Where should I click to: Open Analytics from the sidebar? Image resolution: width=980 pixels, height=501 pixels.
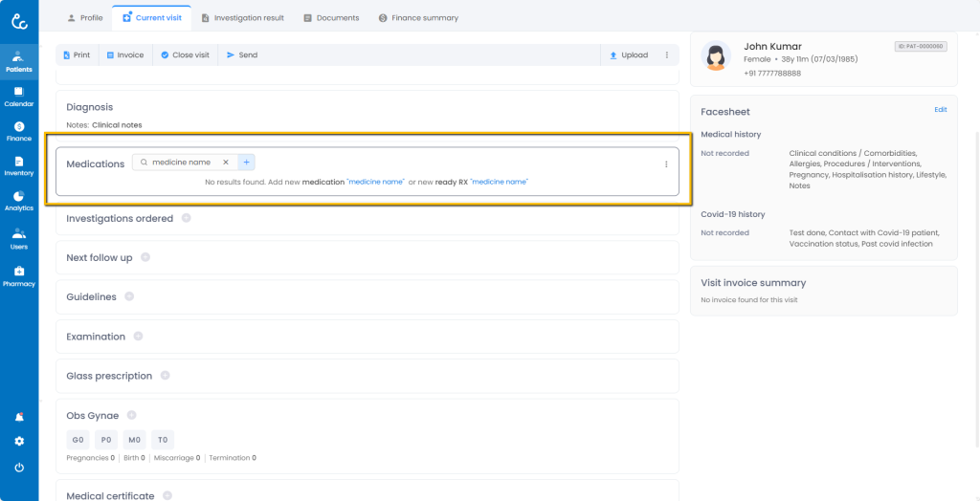coord(19,201)
